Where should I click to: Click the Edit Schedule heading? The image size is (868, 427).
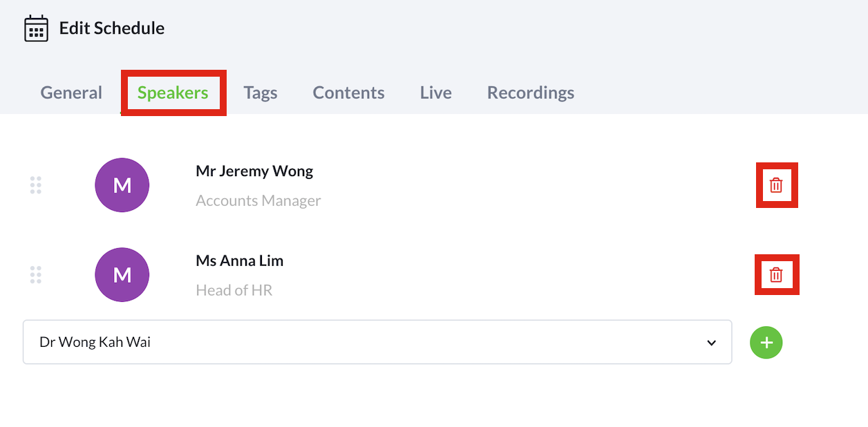pos(112,28)
